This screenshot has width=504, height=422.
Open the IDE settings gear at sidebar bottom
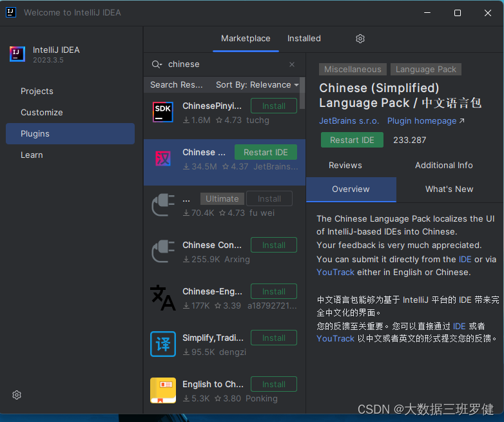click(17, 395)
